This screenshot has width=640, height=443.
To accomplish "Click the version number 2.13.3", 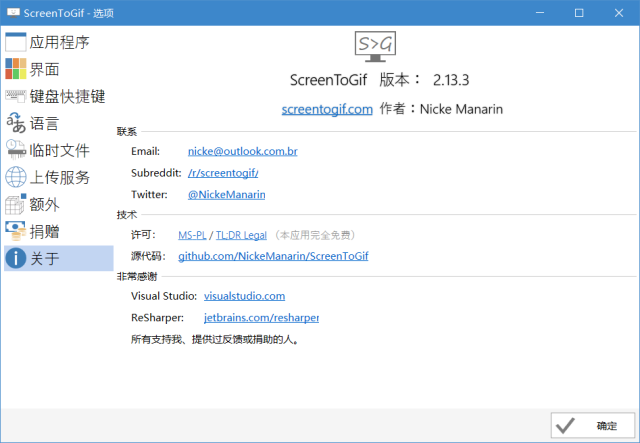I will coord(451,80).
